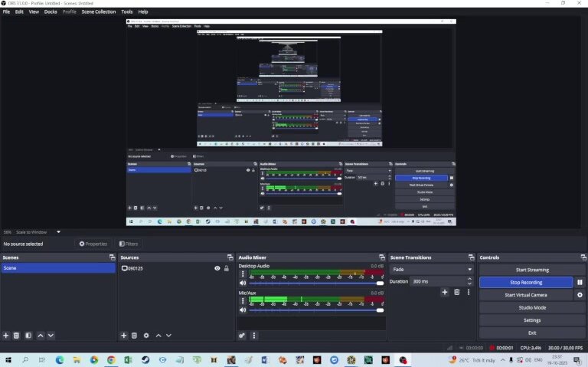Remove selected scene using trash icon
Viewport: 588px width, 367px height.
pyautogui.click(x=16, y=336)
